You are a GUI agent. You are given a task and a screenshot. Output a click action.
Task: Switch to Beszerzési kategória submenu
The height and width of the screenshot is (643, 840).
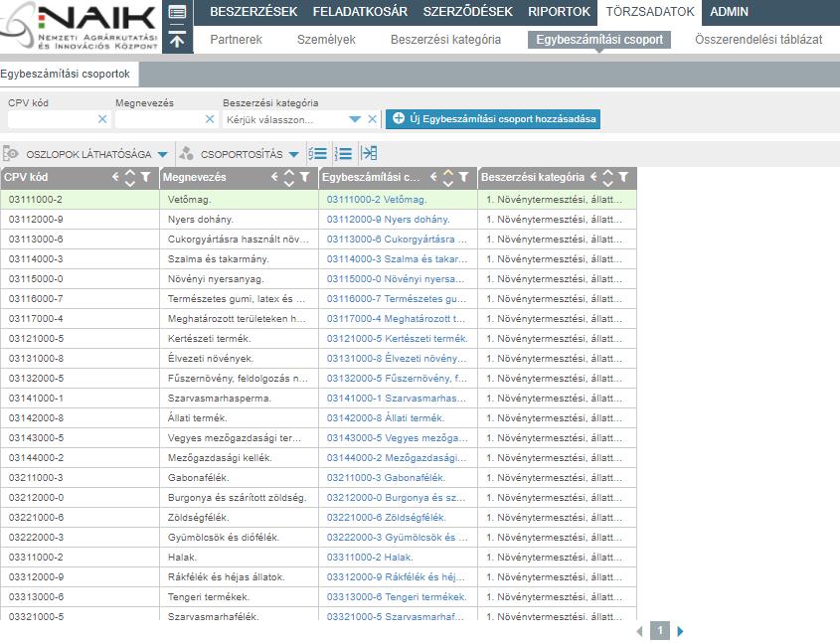(x=445, y=40)
